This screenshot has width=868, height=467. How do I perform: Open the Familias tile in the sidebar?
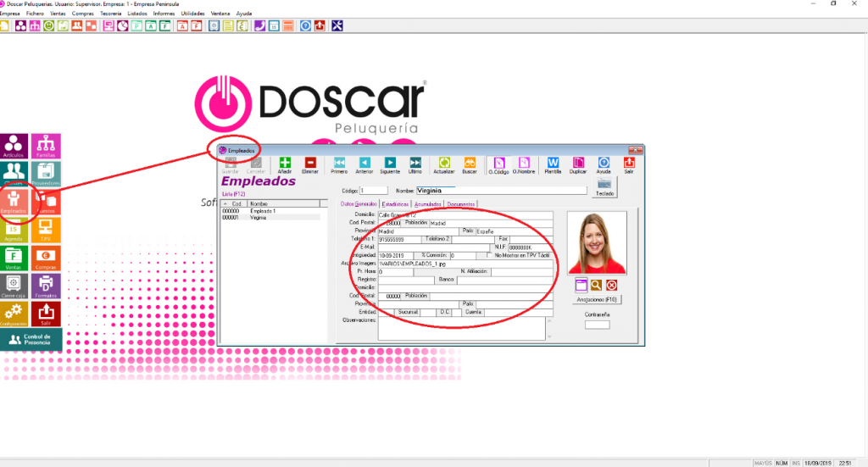pos(46,146)
